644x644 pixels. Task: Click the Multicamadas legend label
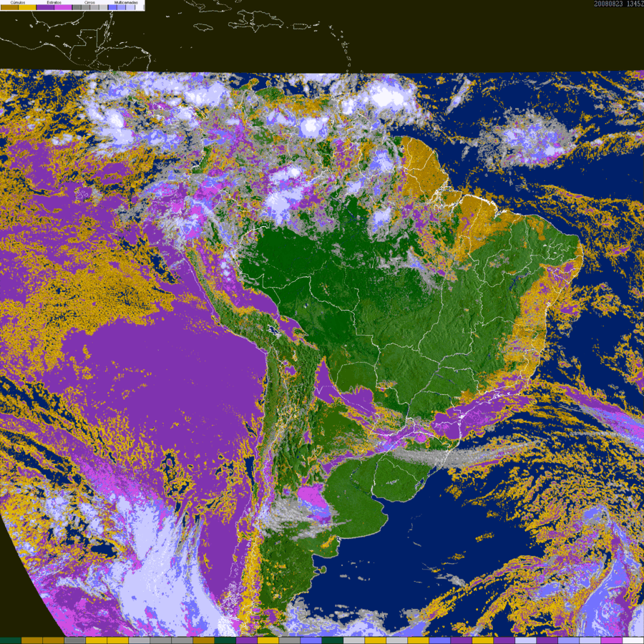click(126, 2)
